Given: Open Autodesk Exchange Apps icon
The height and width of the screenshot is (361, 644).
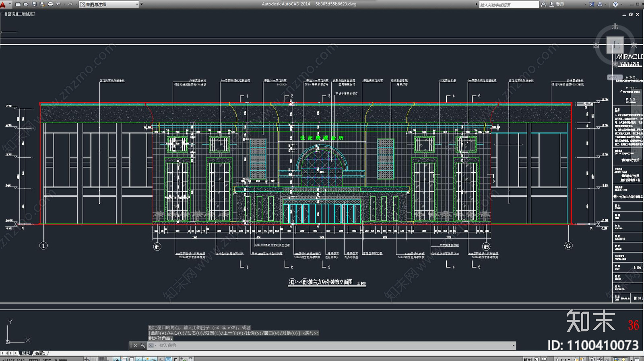Looking at the screenshot, I should [x=592, y=4].
